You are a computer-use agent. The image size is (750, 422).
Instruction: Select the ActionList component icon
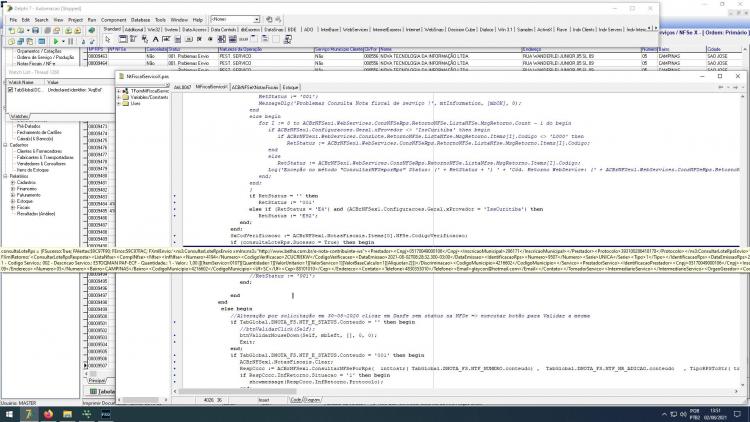click(287, 39)
